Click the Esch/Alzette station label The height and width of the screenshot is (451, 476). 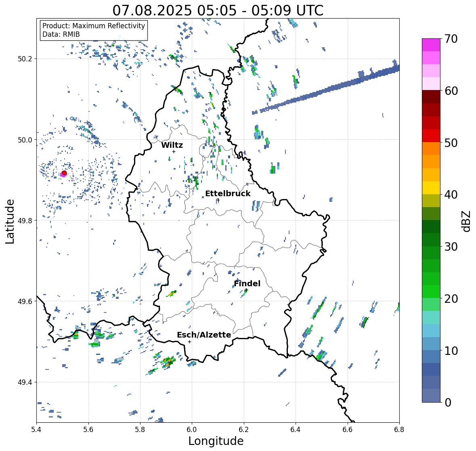tap(204, 335)
